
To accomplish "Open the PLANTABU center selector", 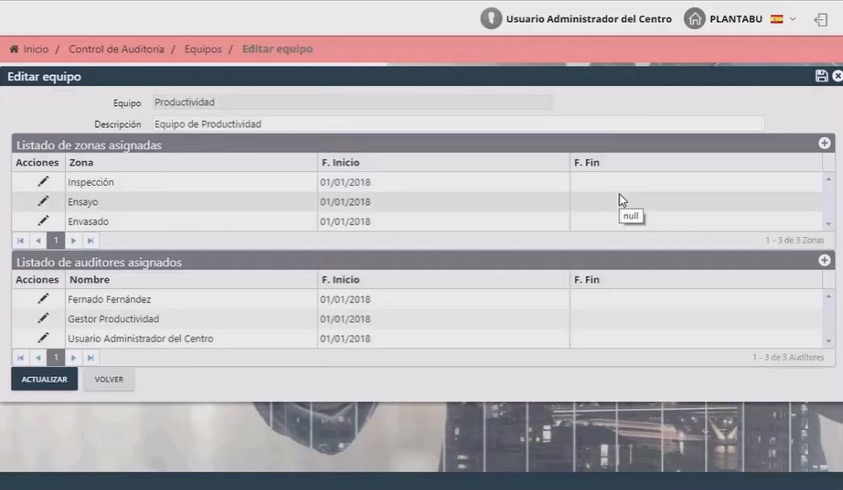I will point(735,19).
